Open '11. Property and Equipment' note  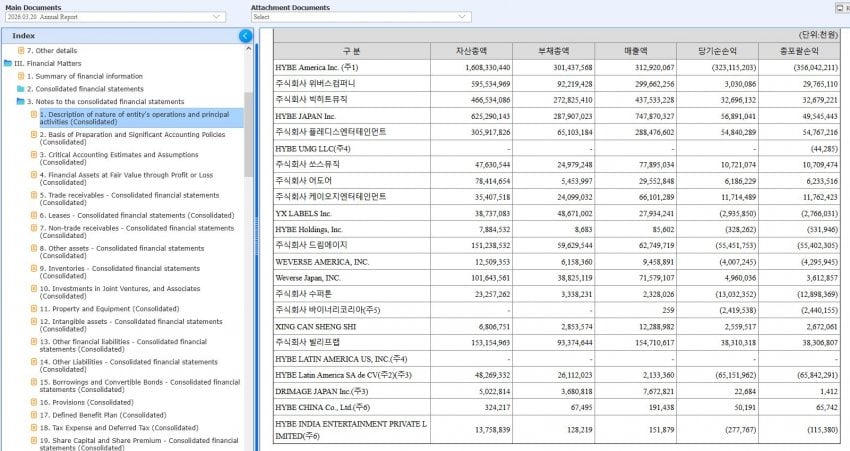point(110,309)
